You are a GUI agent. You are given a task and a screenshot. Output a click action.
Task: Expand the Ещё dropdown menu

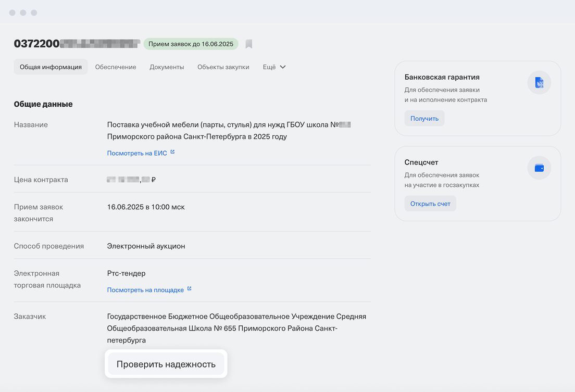pos(274,67)
